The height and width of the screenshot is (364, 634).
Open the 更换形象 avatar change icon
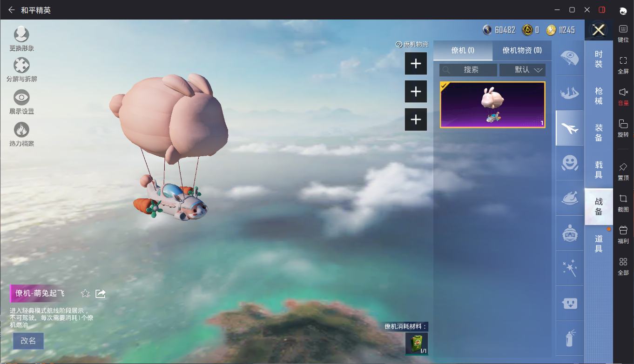click(21, 34)
